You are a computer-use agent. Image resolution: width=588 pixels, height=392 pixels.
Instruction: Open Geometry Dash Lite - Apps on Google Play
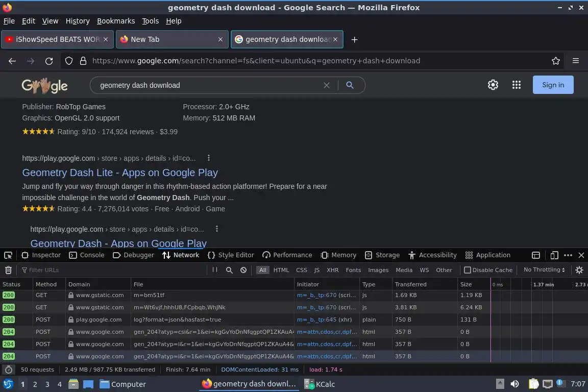click(x=120, y=173)
